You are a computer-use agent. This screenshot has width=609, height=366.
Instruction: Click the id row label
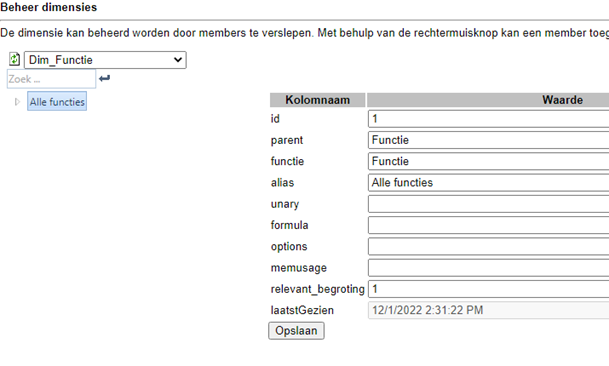(275, 119)
